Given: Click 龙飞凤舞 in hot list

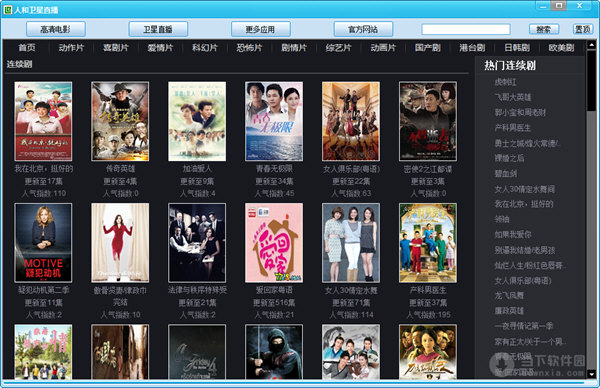Looking at the screenshot, I should [509, 295].
